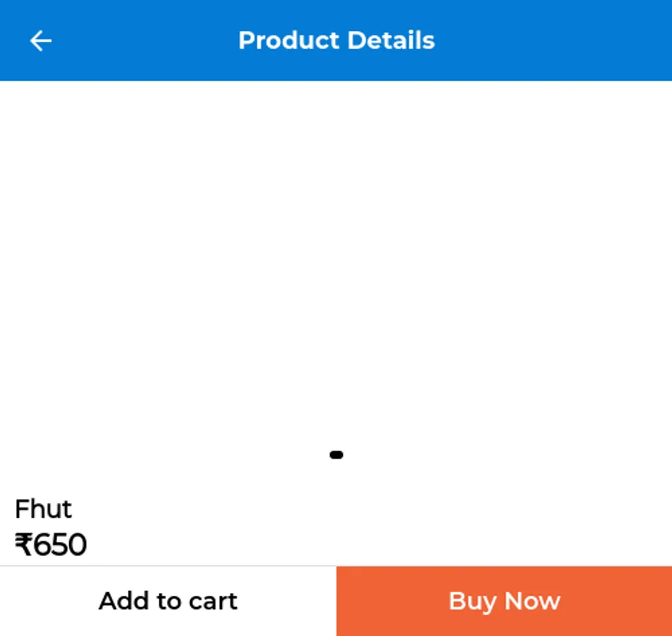Click the back arrow icon
The image size is (672, 636).
point(40,41)
